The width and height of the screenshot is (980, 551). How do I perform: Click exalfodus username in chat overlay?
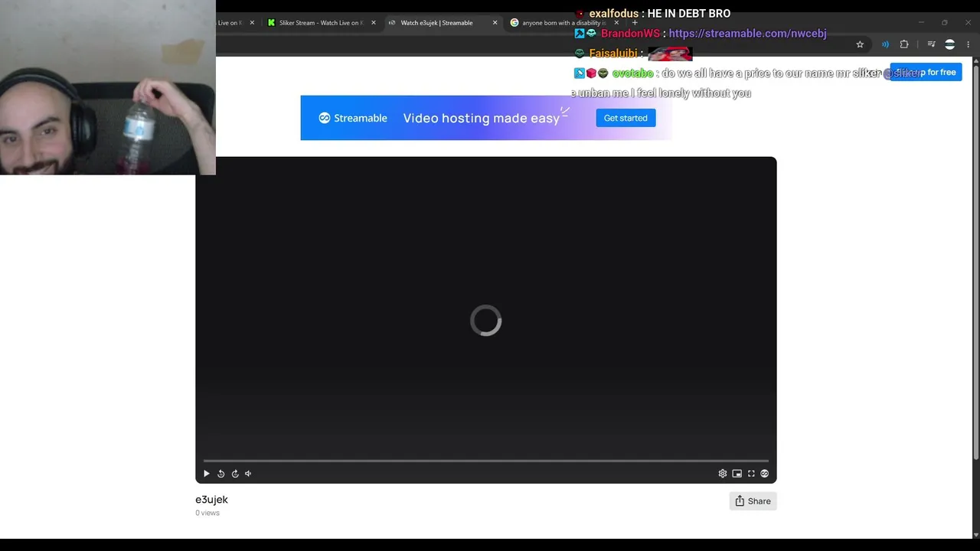(x=613, y=14)
